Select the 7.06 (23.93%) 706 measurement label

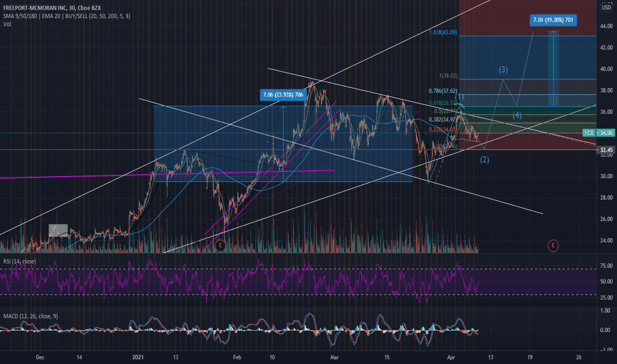[283, 95]
